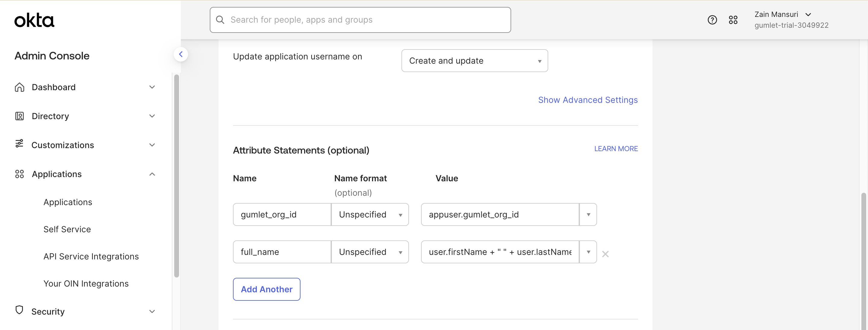
Task: Open Self Service page
Action: (67, 229)
